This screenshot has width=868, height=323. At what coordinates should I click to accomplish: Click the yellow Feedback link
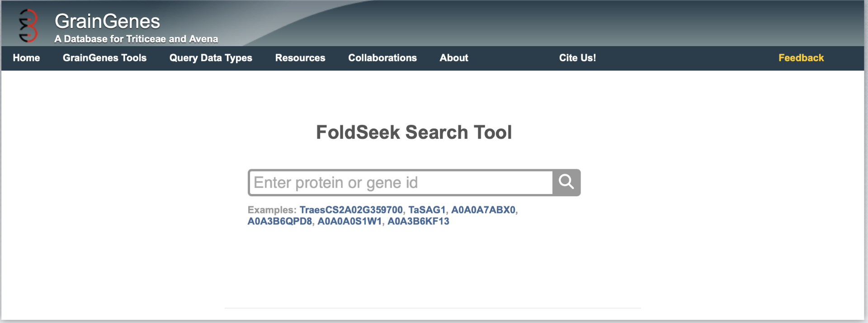[801, 58]
